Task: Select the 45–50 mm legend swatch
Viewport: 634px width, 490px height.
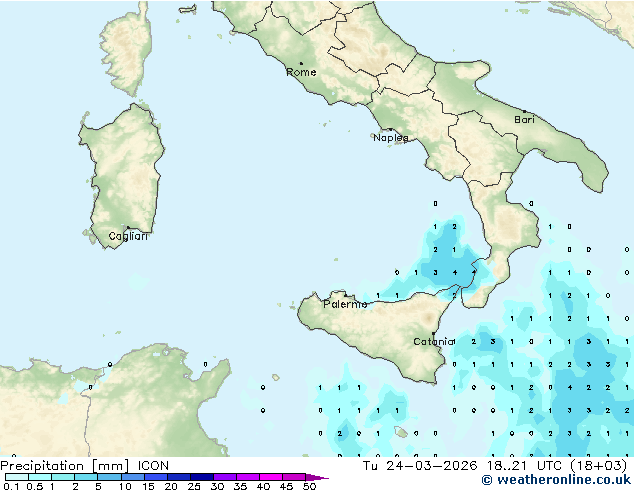Action: click(x=294, y=477)
